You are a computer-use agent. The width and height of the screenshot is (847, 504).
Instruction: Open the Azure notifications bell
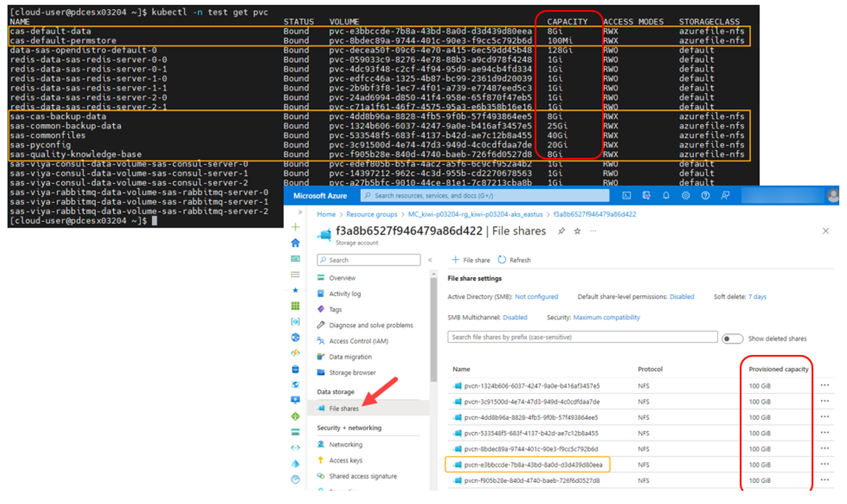tap(666, 195)
